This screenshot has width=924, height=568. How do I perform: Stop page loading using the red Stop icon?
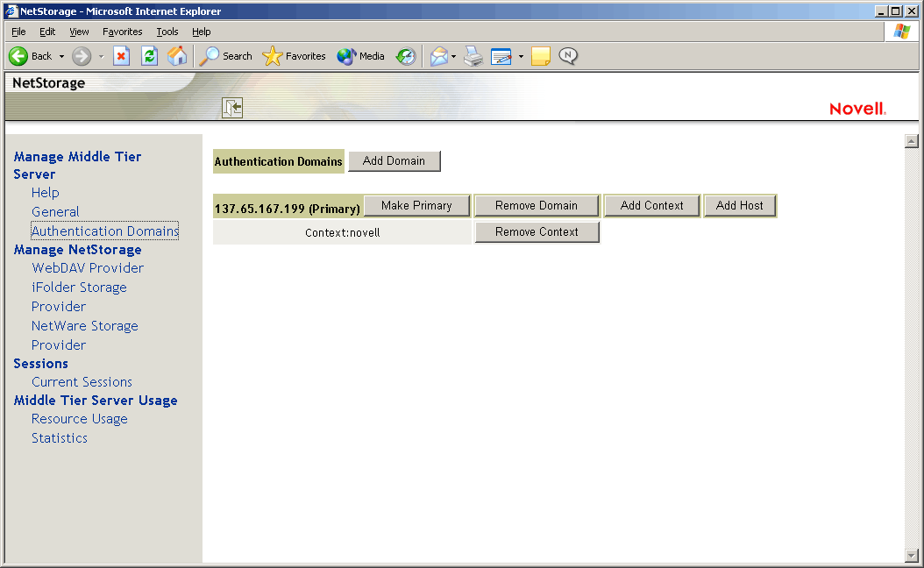tap(122, 56)
